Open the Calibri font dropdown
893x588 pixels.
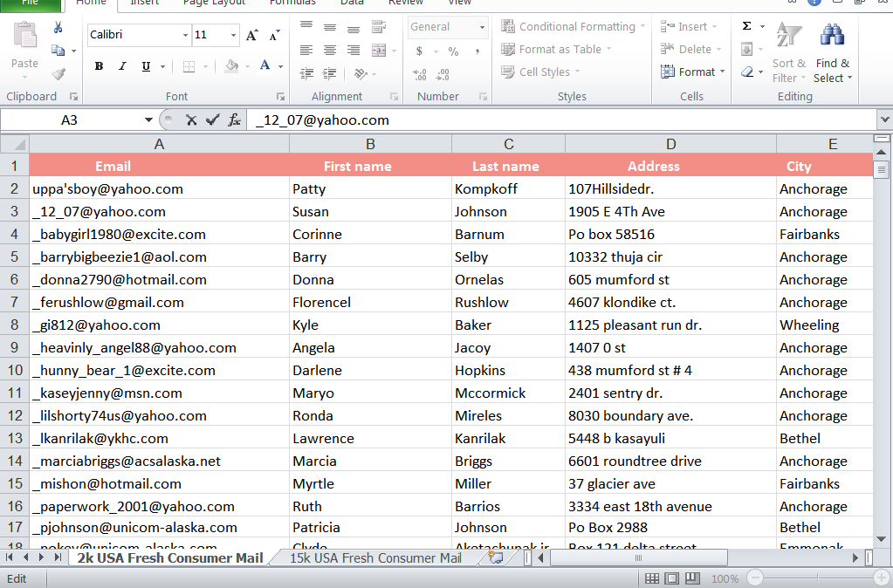(x=184, y=34)
